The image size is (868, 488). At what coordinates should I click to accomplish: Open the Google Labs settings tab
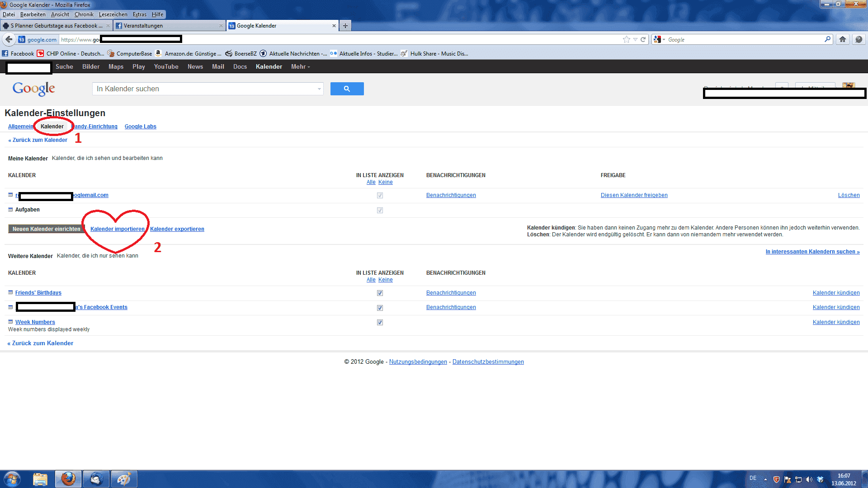pyautogui.click(x=141, y=127)
